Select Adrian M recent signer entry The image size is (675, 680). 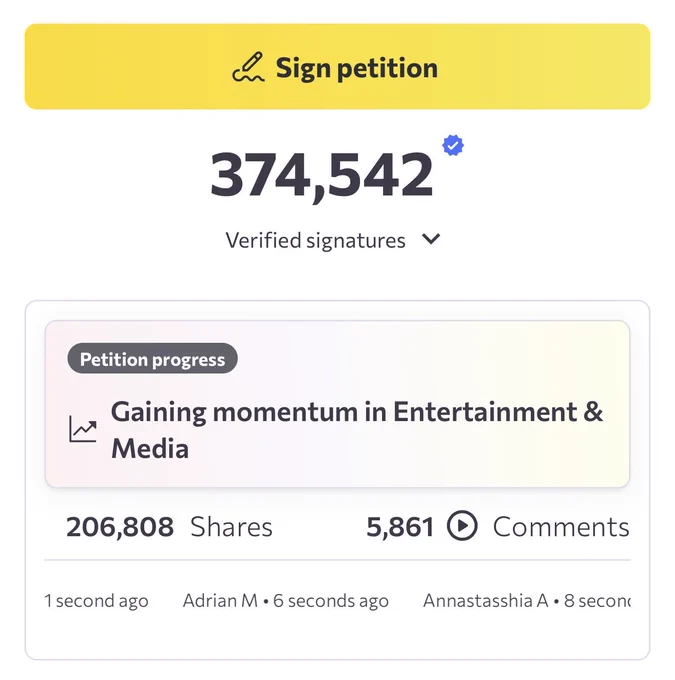[x=285, y=601]
